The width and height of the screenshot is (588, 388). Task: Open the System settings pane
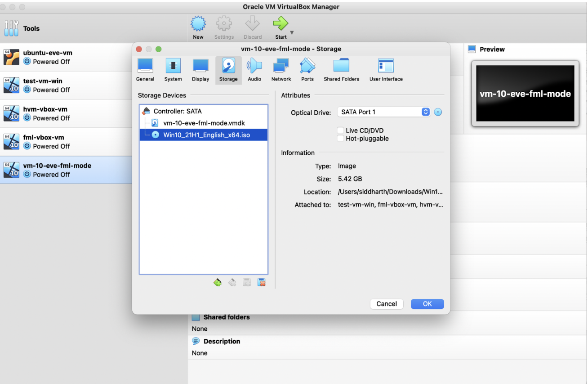point(173,70)
